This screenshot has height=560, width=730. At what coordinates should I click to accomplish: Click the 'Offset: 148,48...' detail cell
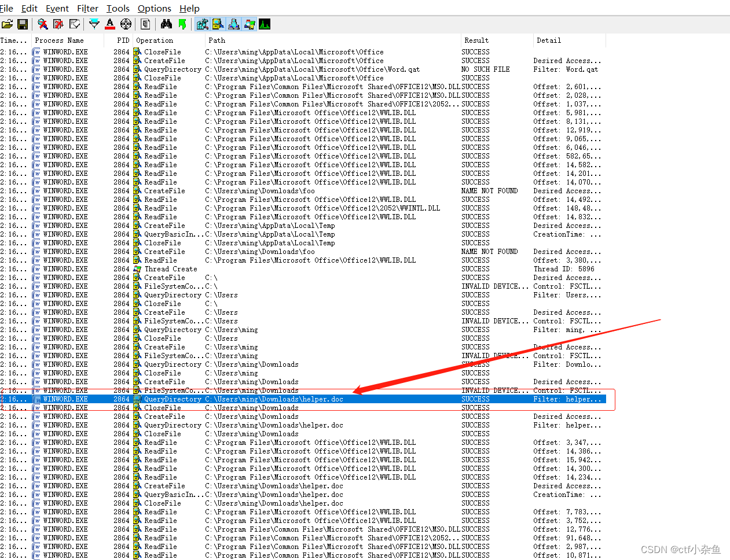click(x=567, y=208)
